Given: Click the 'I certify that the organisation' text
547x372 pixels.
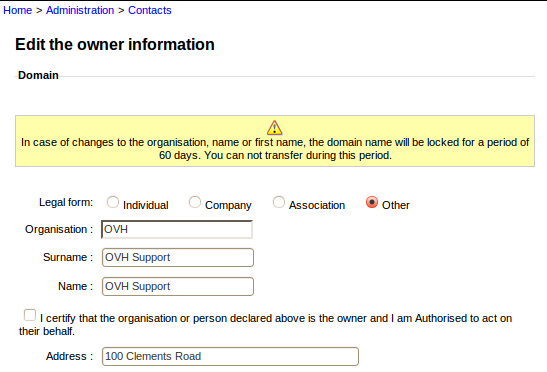Looking at the screenshot, I should (x=265, y=325).
